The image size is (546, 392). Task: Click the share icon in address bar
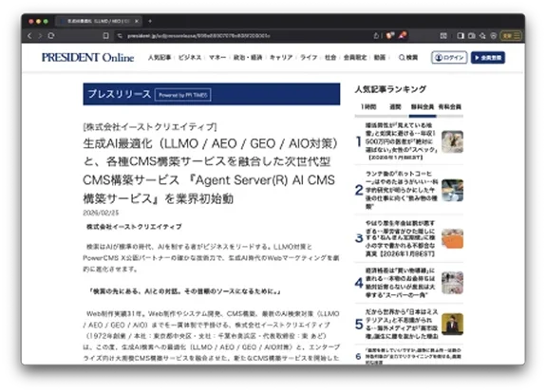coord(376,35)
